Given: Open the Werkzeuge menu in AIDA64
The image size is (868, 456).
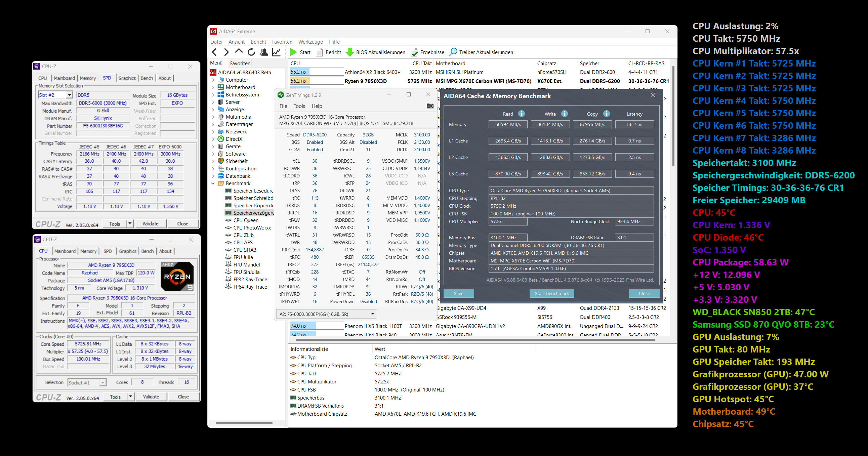Looking at the screenshot, I should [311, 42].
